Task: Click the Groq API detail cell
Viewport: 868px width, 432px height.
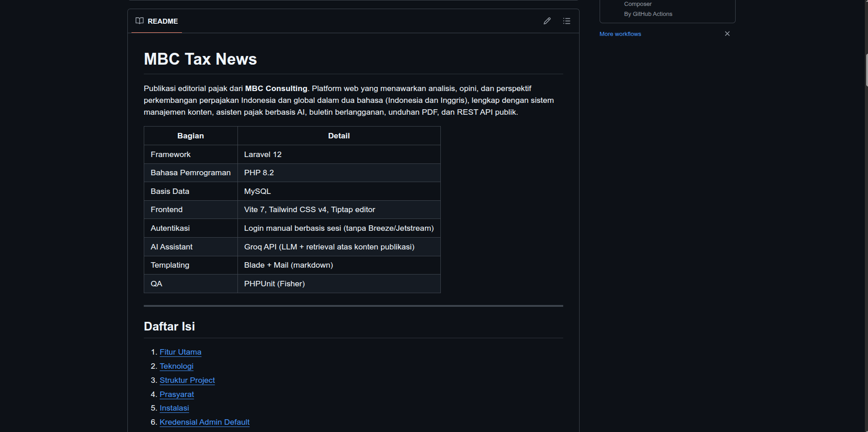Action: 339,247
